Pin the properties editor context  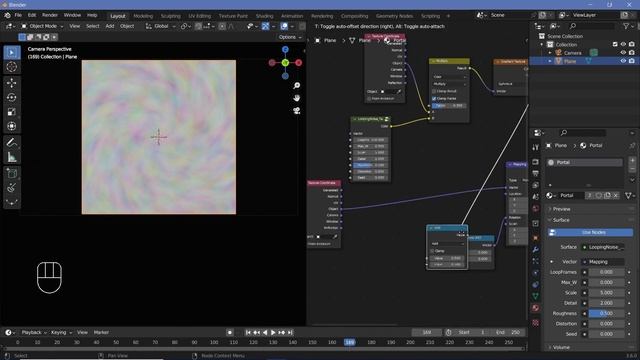(632, 145)
